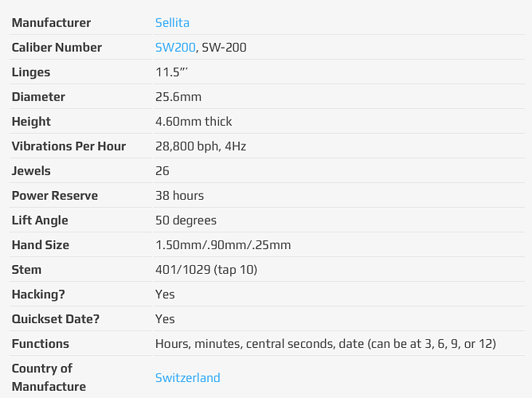Select the hand size 1.50mm/.90mm/.25mm text
This screenshot has width=532, height=398.
click(x=223, y=245)
